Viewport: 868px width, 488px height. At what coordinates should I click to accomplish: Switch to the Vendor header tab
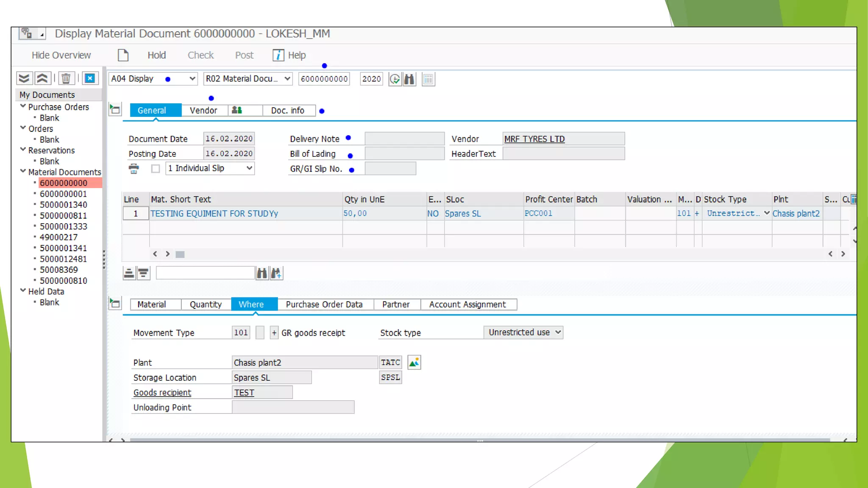(x=203, y=111)
